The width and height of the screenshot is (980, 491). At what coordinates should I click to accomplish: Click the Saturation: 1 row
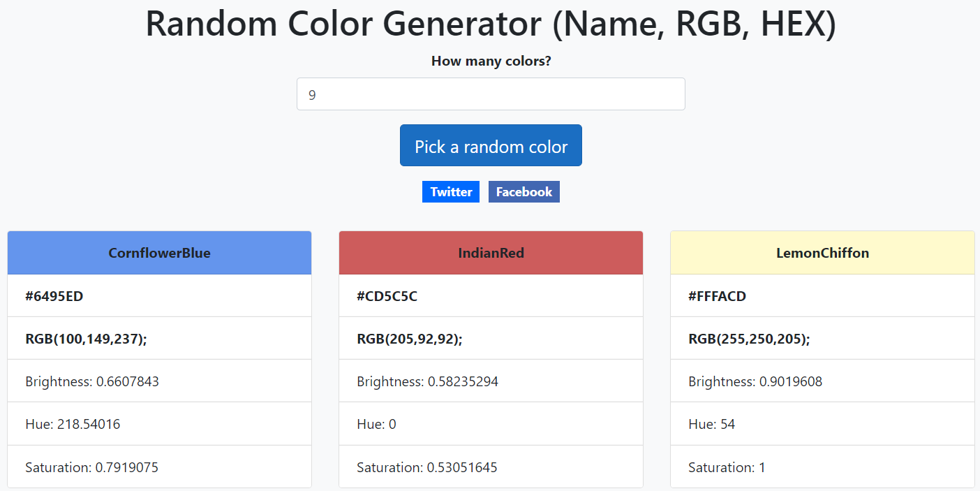click(822, 467)
